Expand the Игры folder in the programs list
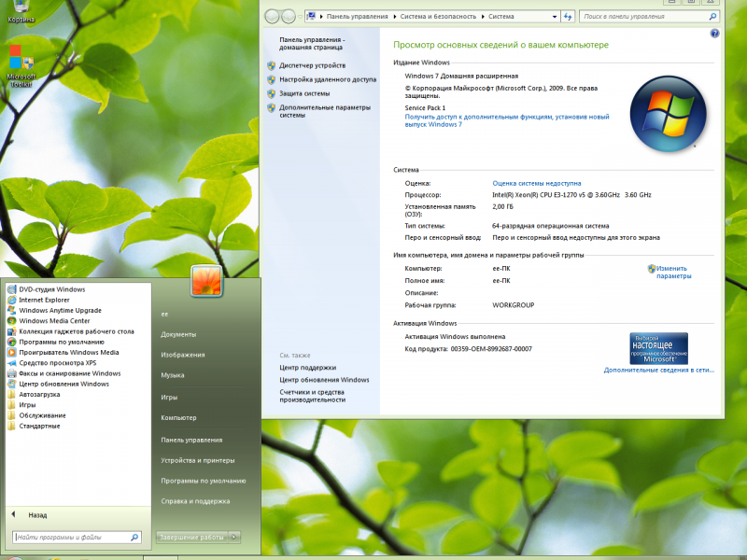 [27, 405]
